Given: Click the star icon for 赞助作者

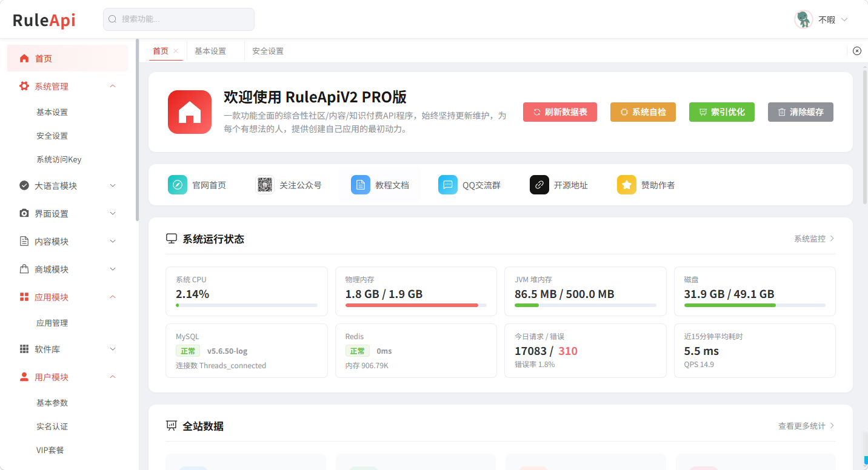Looking at the screenshot, I should click(x=627, y=185).
